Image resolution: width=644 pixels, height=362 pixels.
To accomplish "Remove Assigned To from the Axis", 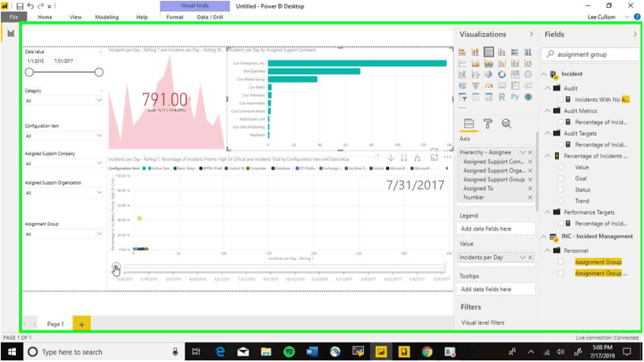I will [x=530, y=188].
